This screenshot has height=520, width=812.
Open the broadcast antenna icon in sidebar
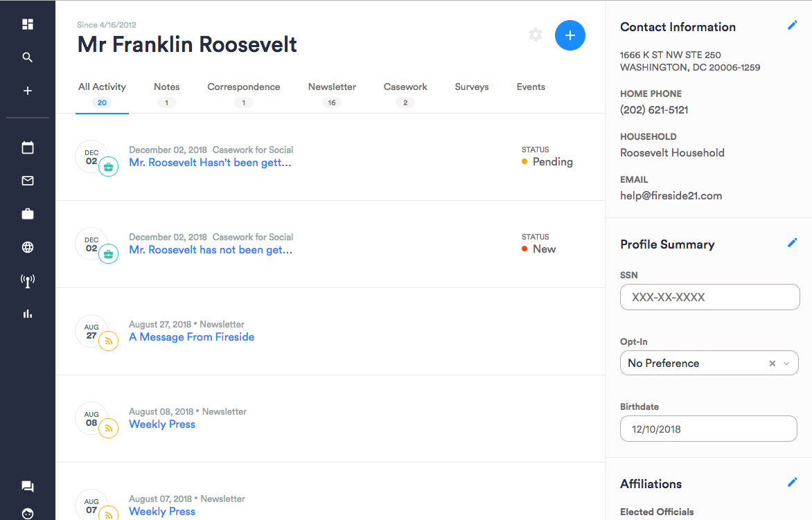pos(28,280)
